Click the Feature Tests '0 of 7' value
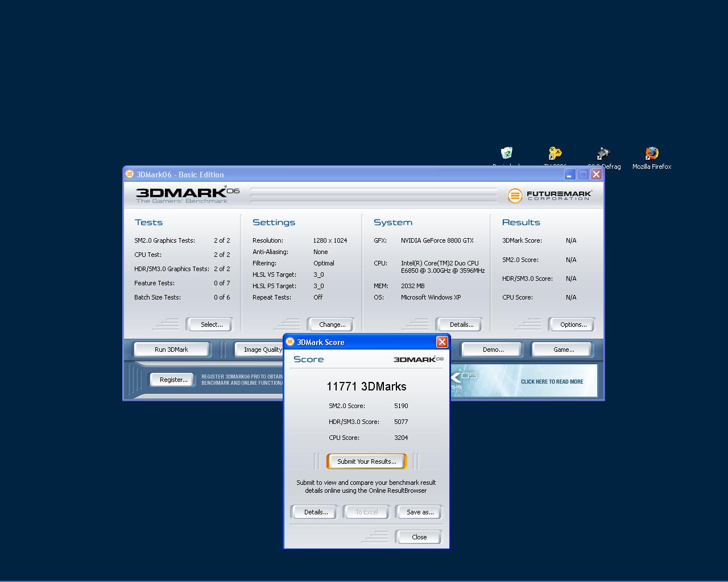The image size is (728, 582). [222, 283]
